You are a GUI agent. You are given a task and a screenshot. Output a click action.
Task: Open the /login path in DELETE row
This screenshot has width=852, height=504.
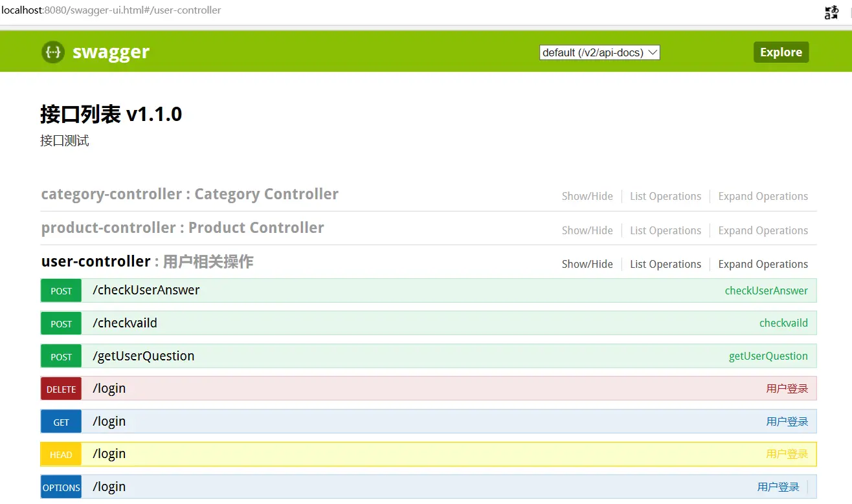pyautogui.click(x=109, y=388)
